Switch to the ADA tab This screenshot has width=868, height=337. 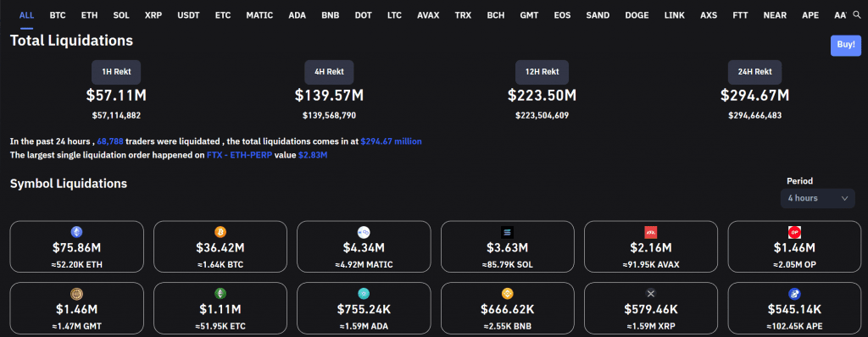pyautogui.click(x=298, y=15)
